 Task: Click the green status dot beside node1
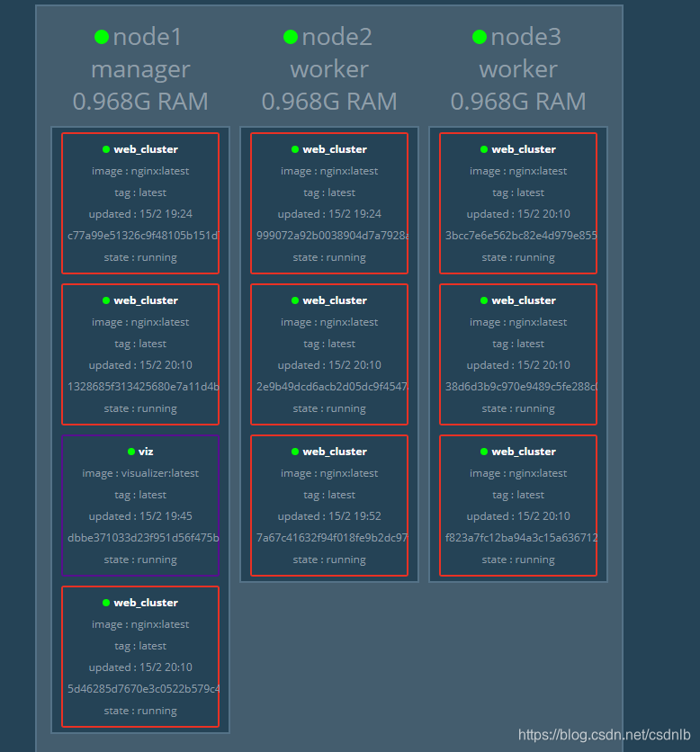click(x=102, y=37)
